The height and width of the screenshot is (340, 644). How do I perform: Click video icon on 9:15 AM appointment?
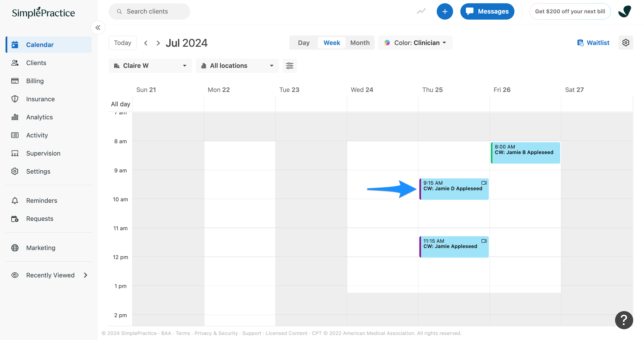(484, 183)
